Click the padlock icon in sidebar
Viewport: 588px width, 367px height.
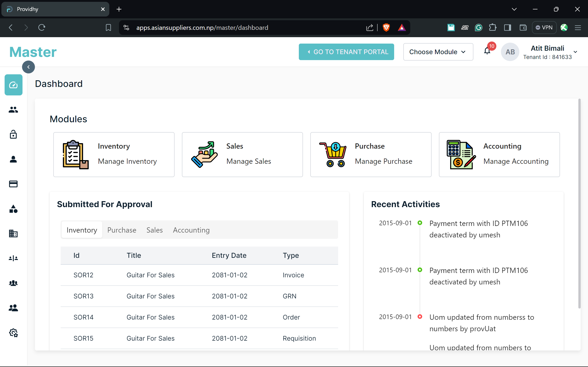13,134
